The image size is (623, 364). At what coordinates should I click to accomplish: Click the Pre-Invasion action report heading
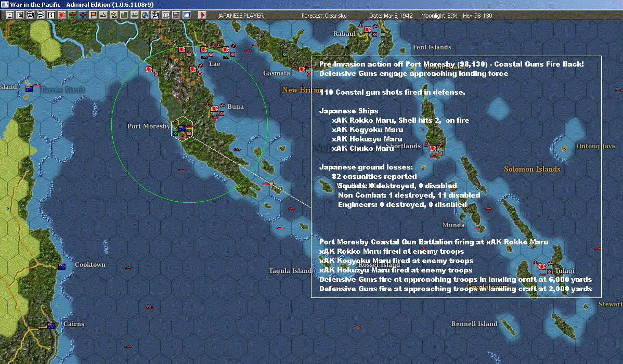pos(451,64)
